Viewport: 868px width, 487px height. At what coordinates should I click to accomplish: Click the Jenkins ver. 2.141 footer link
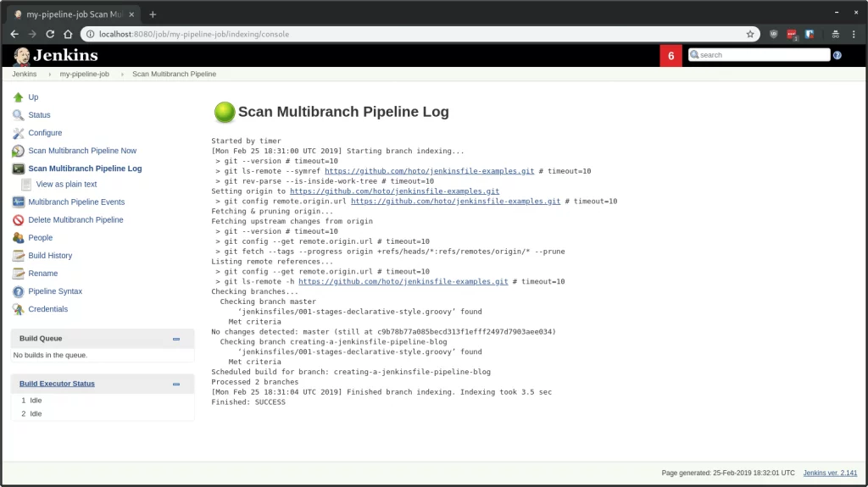[x=830, y=473]
